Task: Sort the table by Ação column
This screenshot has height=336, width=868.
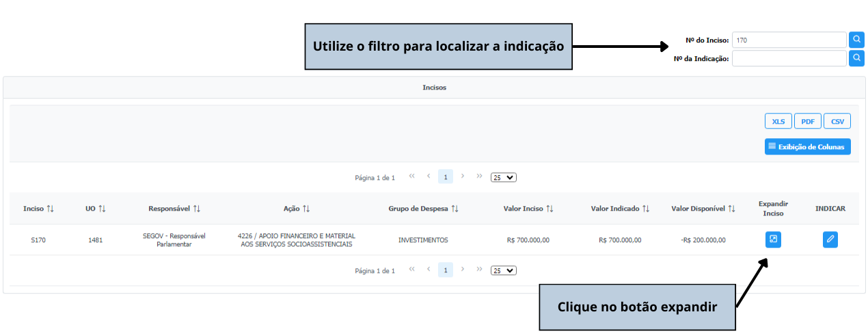Action: tap(297, 208)
